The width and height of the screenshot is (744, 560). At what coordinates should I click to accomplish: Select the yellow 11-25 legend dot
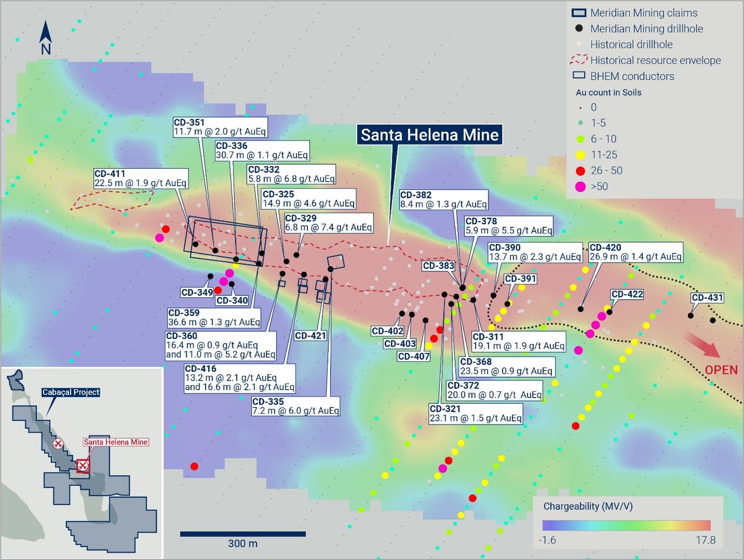(x=580, y=155)
